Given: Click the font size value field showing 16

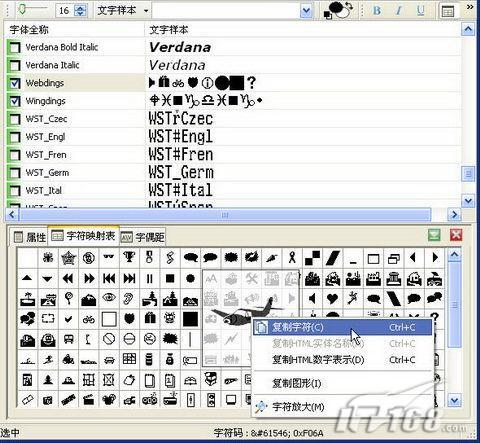Looking at the screenshot, I should click(x=64, y=11).
